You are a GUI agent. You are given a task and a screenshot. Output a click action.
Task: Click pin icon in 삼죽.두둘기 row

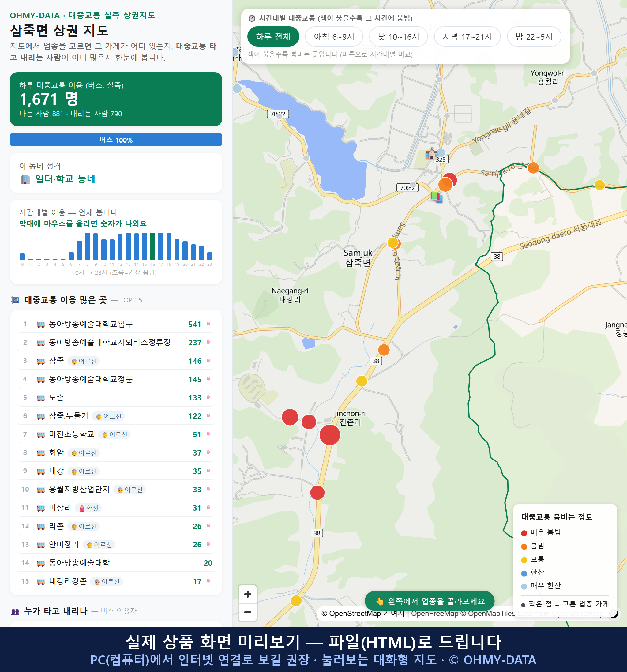[208, 416]
